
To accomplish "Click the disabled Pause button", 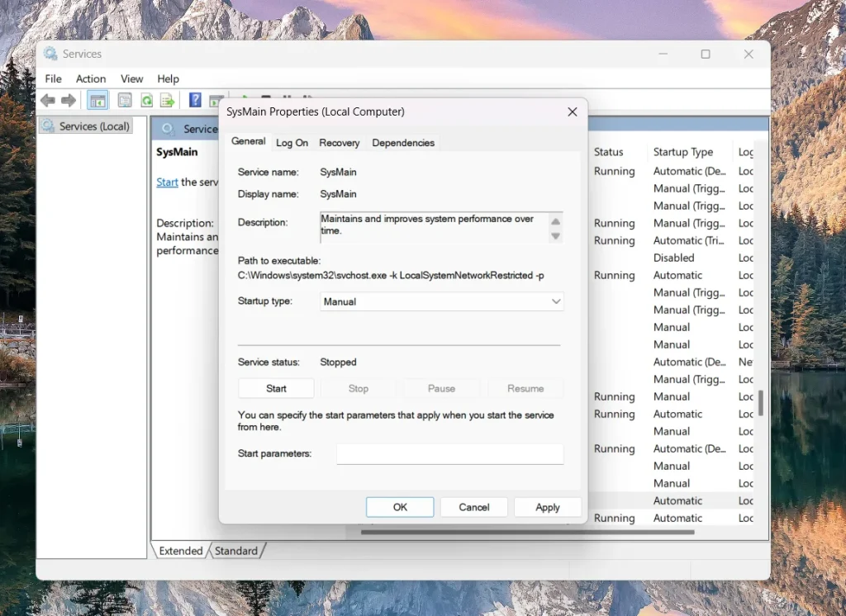I will (x=441, y=388).
